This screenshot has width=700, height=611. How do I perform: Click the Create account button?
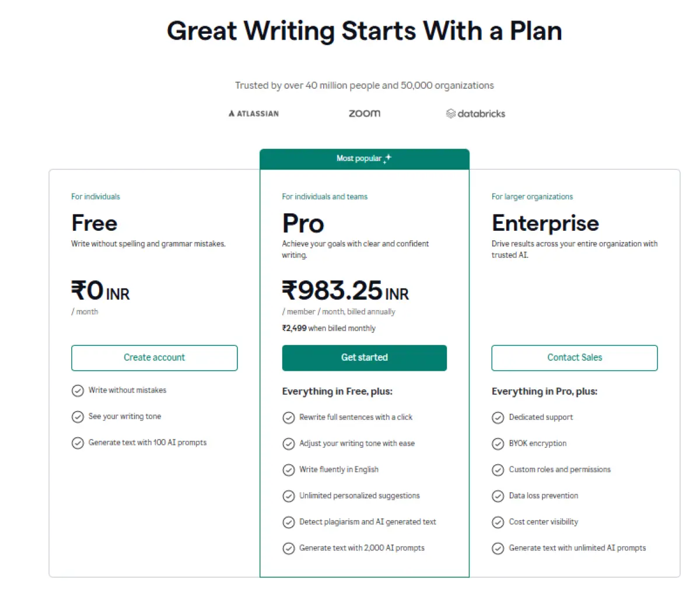pyautogui.click(x=154, y=358)
